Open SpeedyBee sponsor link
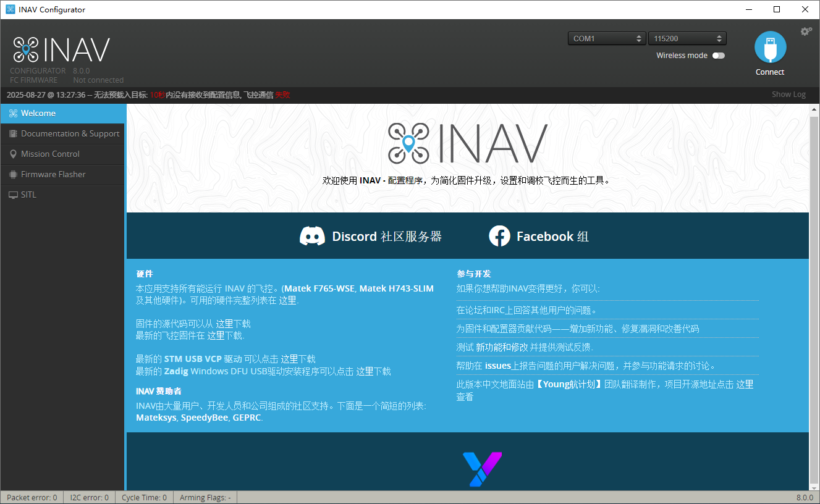This screenshot has width=820, height=504. (x=205, y=418)
